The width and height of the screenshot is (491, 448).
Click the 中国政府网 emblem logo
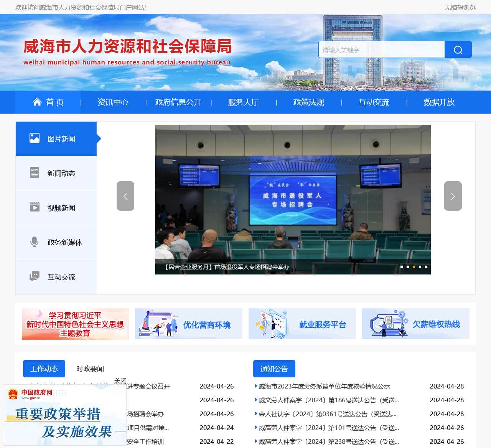pos(13,394)
